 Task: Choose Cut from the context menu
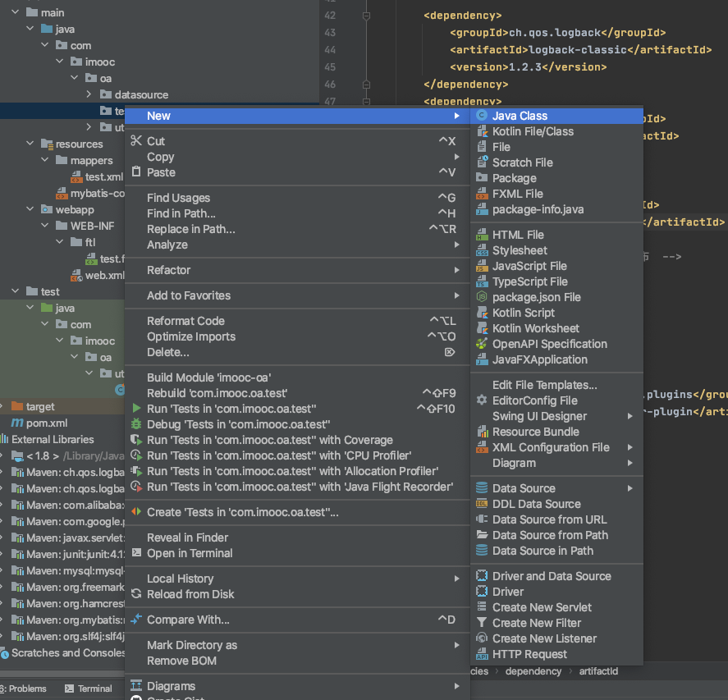(297, 140)
